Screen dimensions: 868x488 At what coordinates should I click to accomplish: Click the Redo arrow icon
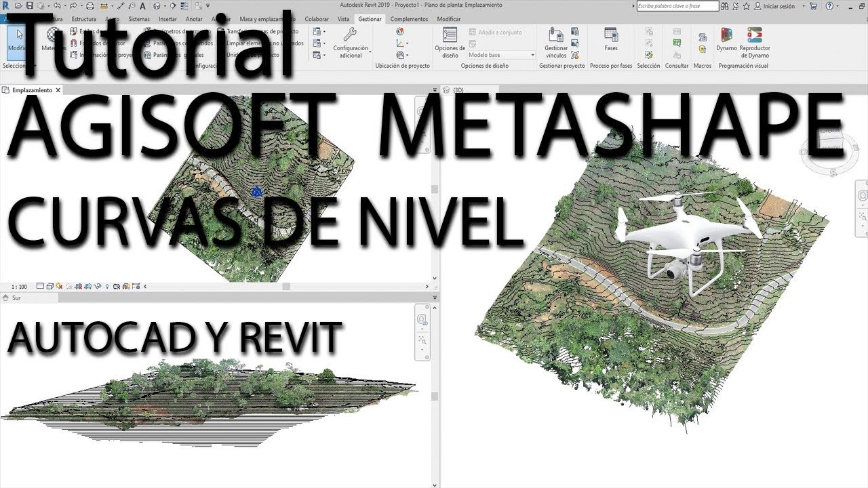[73, 5]
